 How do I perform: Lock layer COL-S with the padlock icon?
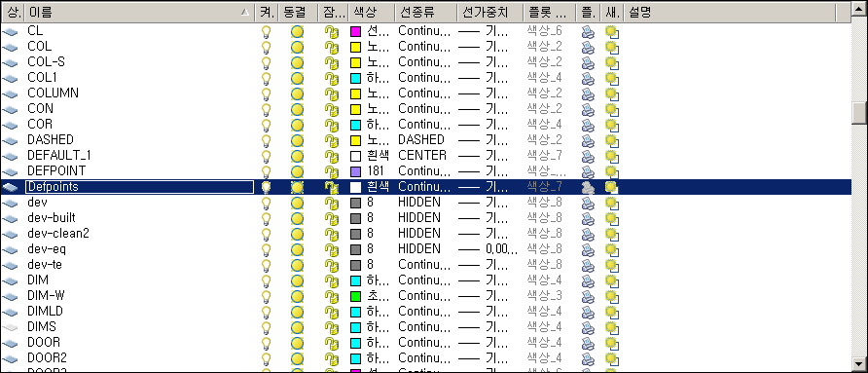point(331,62)
